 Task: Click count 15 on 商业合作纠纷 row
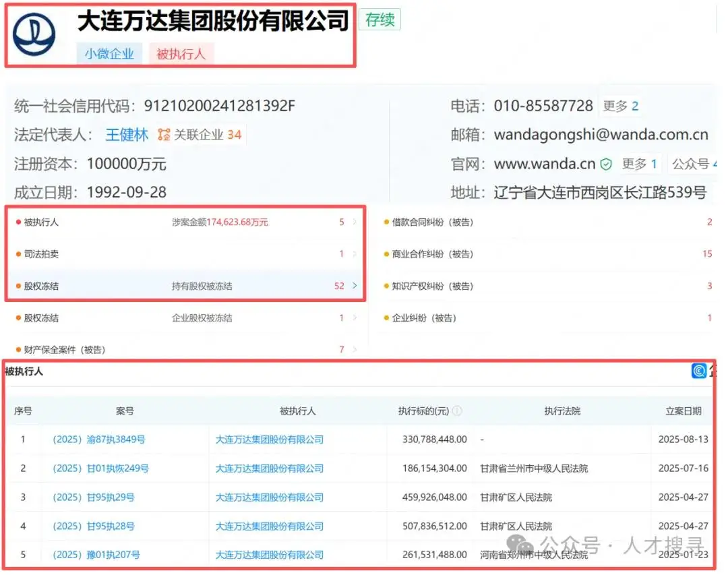point(707,253)
